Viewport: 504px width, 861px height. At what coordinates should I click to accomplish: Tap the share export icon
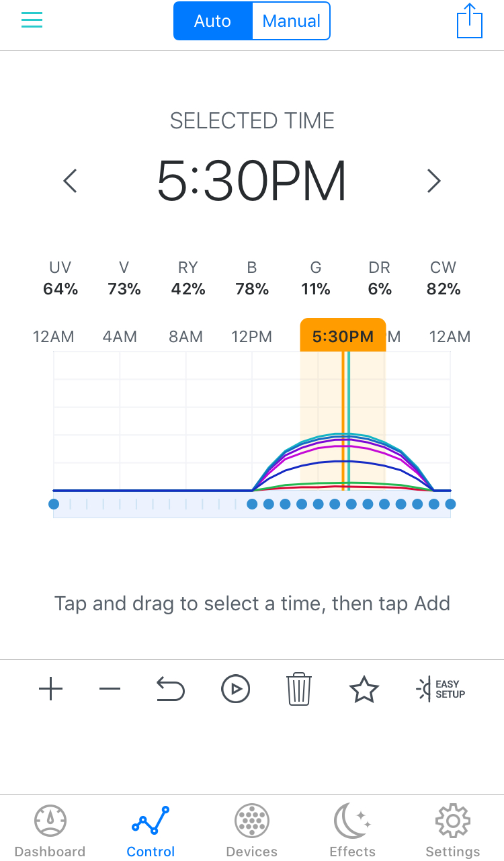coord(469,22)
